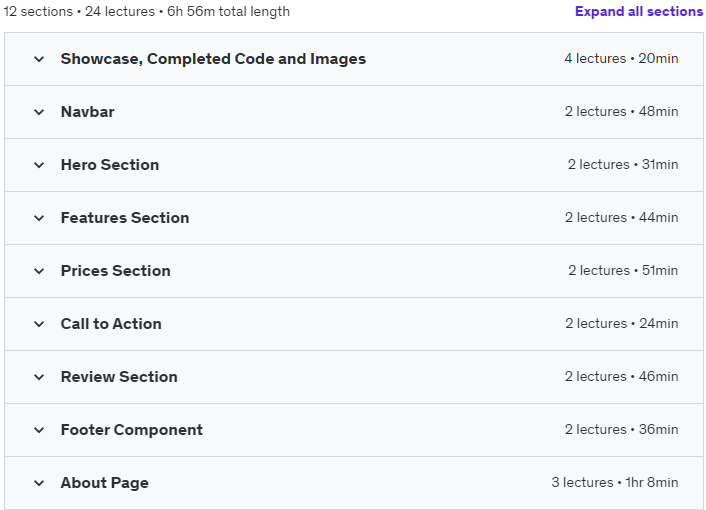Click the '12 sections • 24 lectures' summary text
The image size is (706, 510).
click(x=79, y=11)
